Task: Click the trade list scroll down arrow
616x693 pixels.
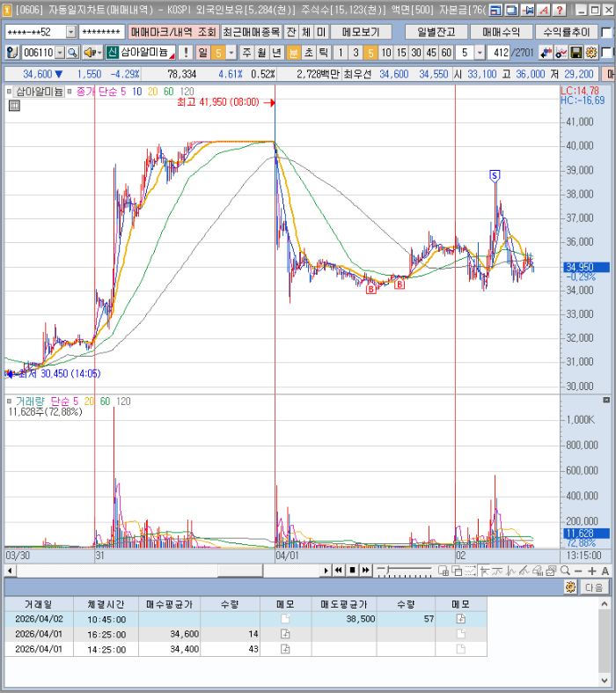Action: coord(605,680)
